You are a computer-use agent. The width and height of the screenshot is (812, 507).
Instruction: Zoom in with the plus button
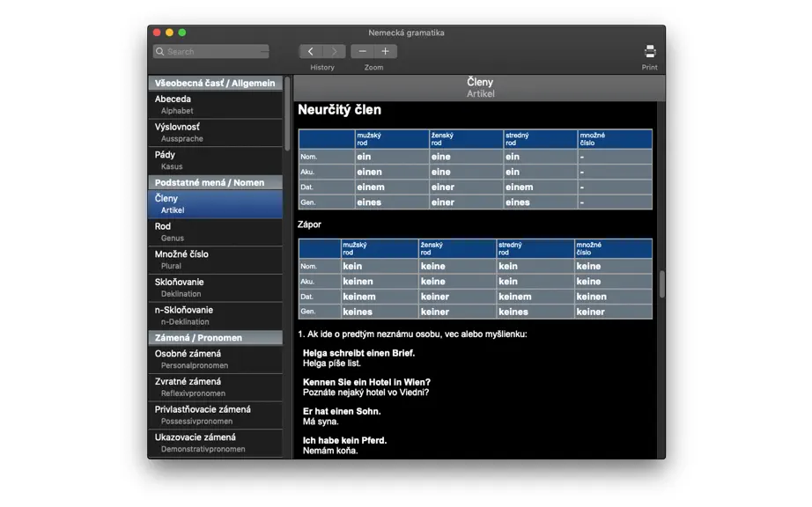click(385, 51)
